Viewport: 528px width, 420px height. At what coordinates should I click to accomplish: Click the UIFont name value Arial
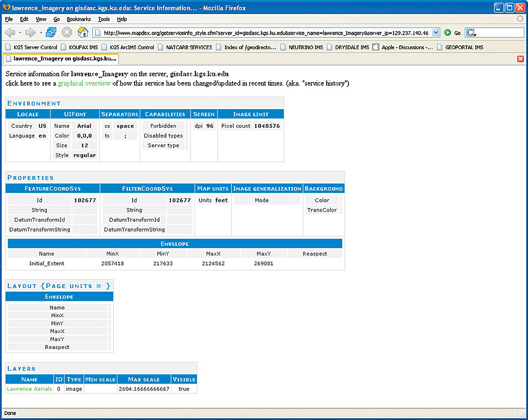coord(84,126)
